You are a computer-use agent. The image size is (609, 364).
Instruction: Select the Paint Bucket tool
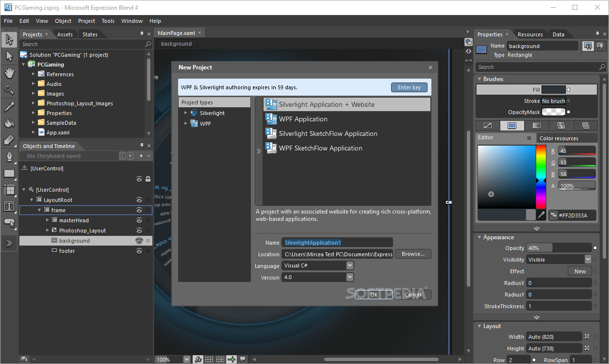click(9, 123)
